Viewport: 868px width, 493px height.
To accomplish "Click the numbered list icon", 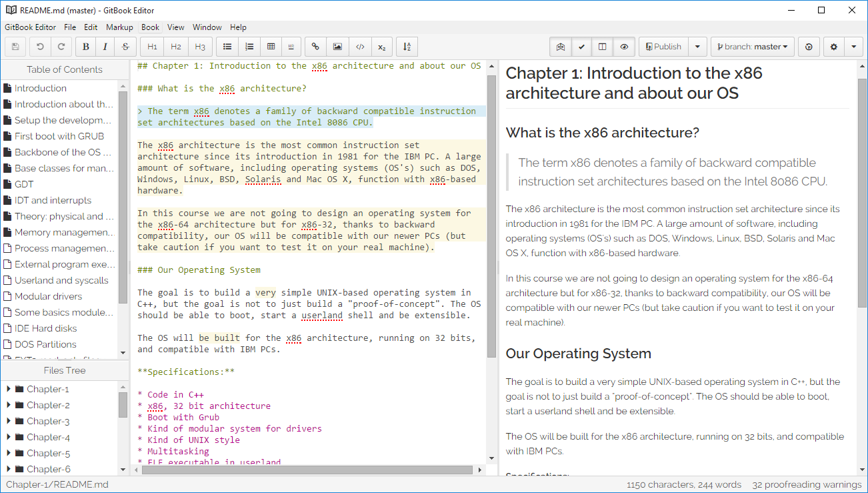I will click(x=249, y=47).
